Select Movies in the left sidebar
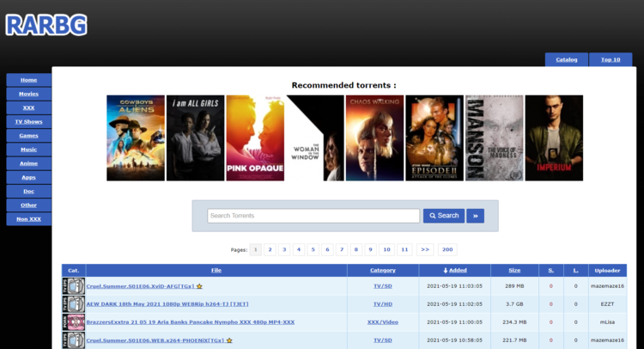The image size is (644, 349). [29, 94]
